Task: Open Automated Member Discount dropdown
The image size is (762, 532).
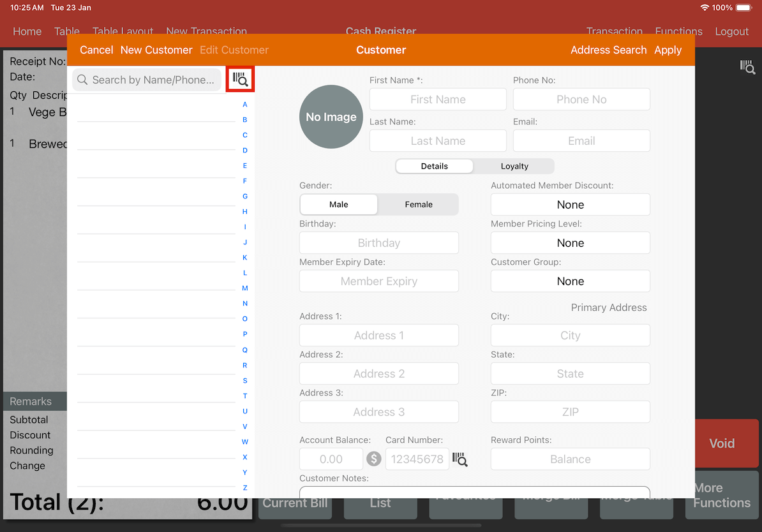Action: click(570, 205)
